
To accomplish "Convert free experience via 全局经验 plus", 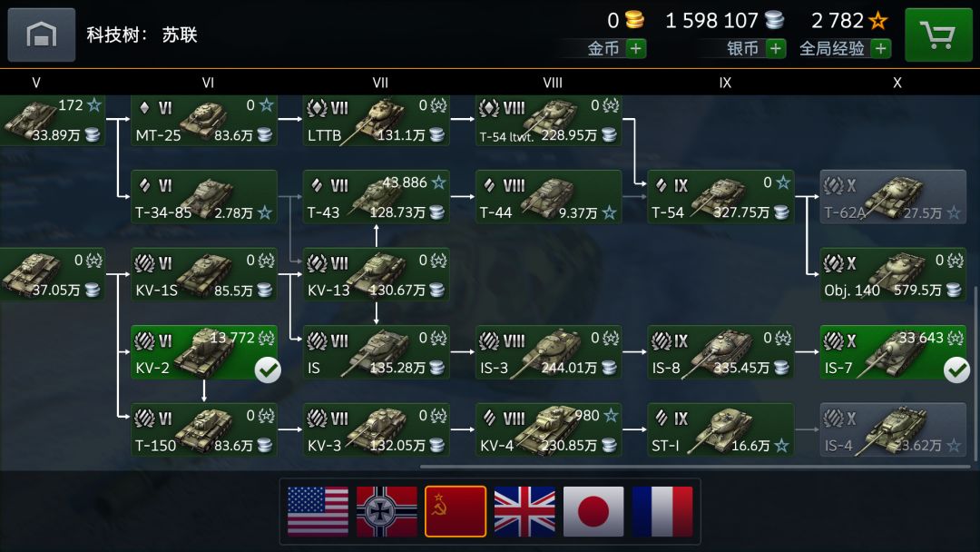I will pos(880,48).
